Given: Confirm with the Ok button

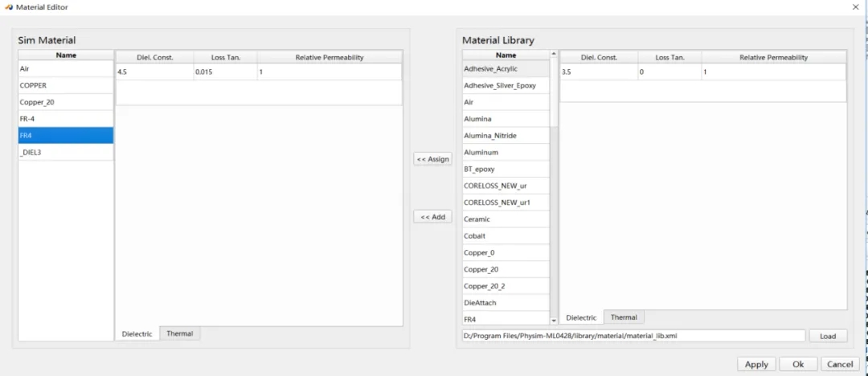Looking at the screenshot, I should pyautogui.click(x=797, y=364).
